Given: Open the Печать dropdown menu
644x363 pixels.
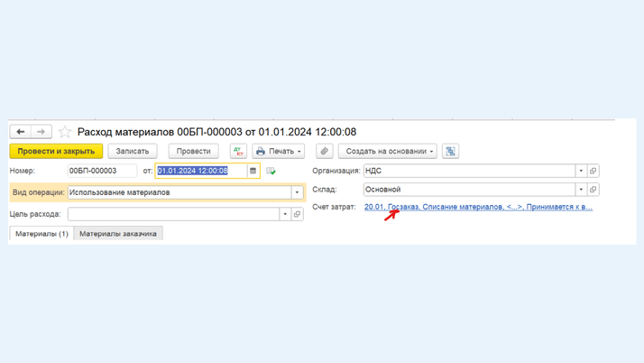Looking at the screenshot, I should [279, 152].
